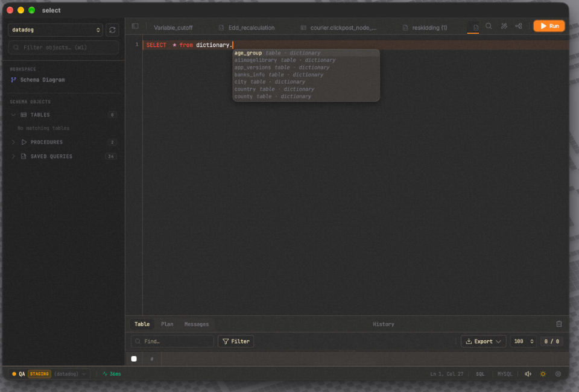The width and height of the screenshot is (579, 392).
Task: Click the 0 / 0 row counter
Action: (x=551, y=341)
